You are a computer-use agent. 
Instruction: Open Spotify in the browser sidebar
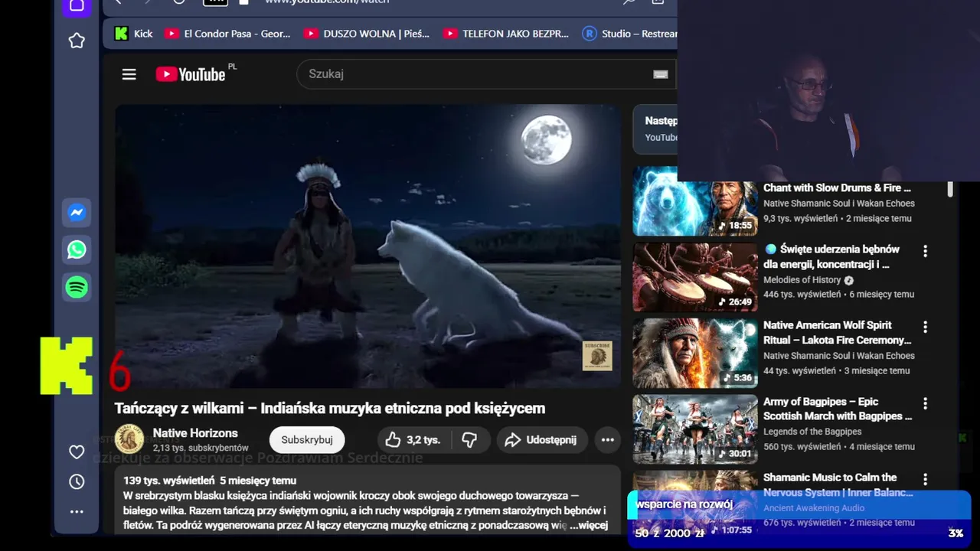tap(77, 288)
